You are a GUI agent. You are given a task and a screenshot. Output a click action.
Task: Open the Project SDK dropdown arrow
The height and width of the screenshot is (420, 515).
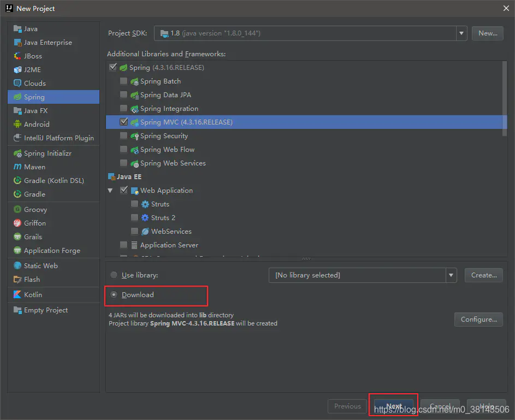[461, 33]
